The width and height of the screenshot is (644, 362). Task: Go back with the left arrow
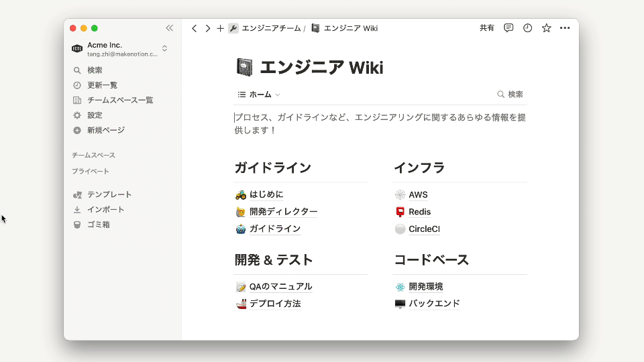195,28
